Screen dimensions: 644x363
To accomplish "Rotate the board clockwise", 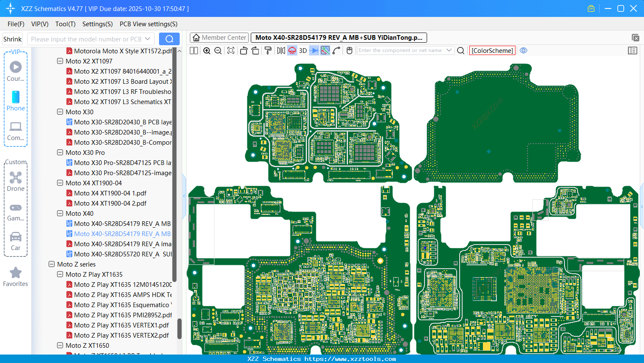I will click(255, 50).
